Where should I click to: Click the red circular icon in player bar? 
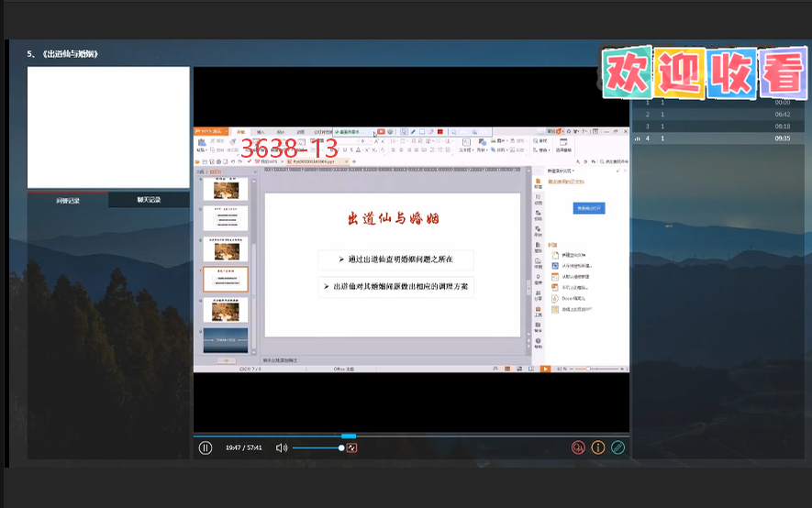(578, 447)
